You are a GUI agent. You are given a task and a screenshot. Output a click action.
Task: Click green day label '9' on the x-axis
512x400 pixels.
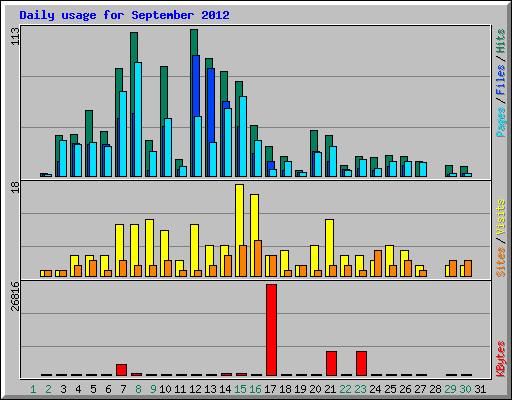153,389
